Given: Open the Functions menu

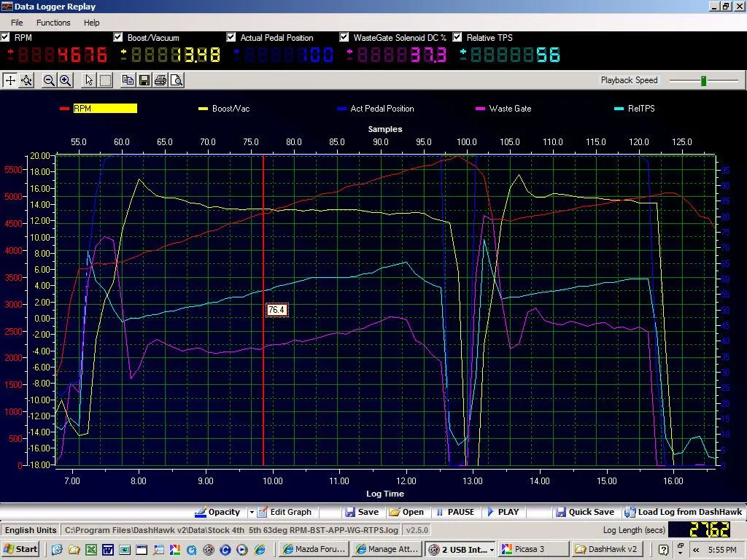Looking at the screenshot, I should point(53,23).
